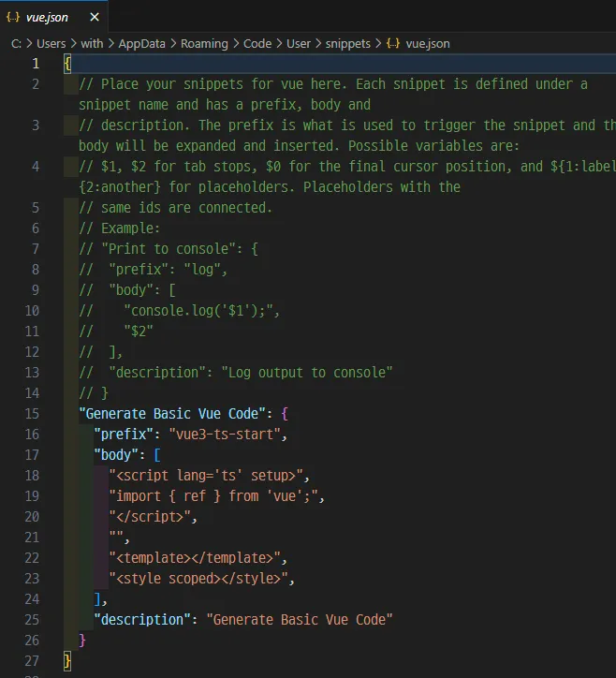Click the "<template></template>" string
Viewport: 616px width, 678px height.
point(195,558)
